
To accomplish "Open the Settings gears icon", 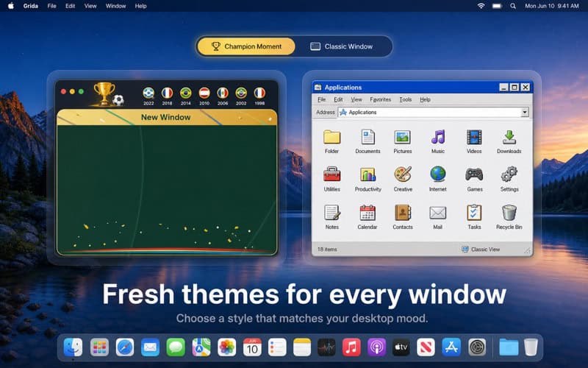I will click(509, 179).
